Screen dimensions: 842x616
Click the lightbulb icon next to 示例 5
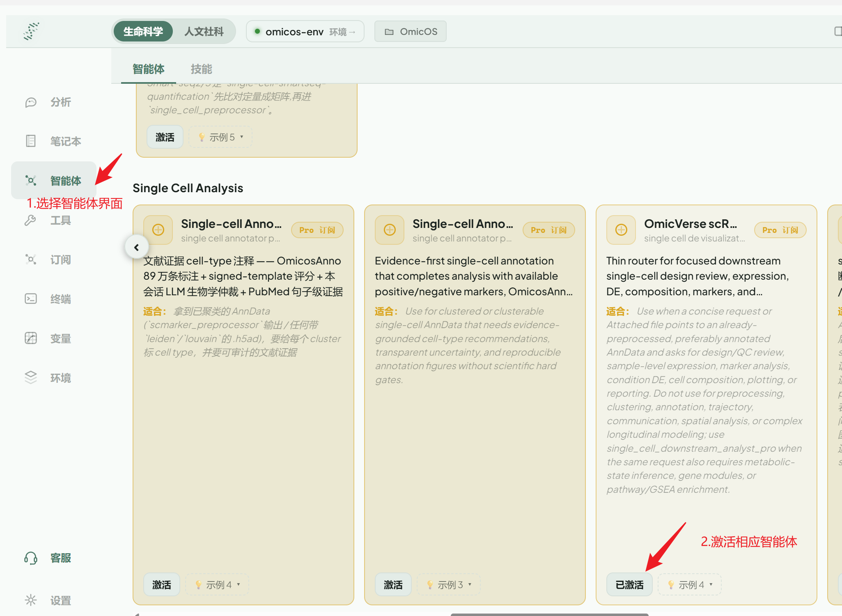(x=201, y=137)
